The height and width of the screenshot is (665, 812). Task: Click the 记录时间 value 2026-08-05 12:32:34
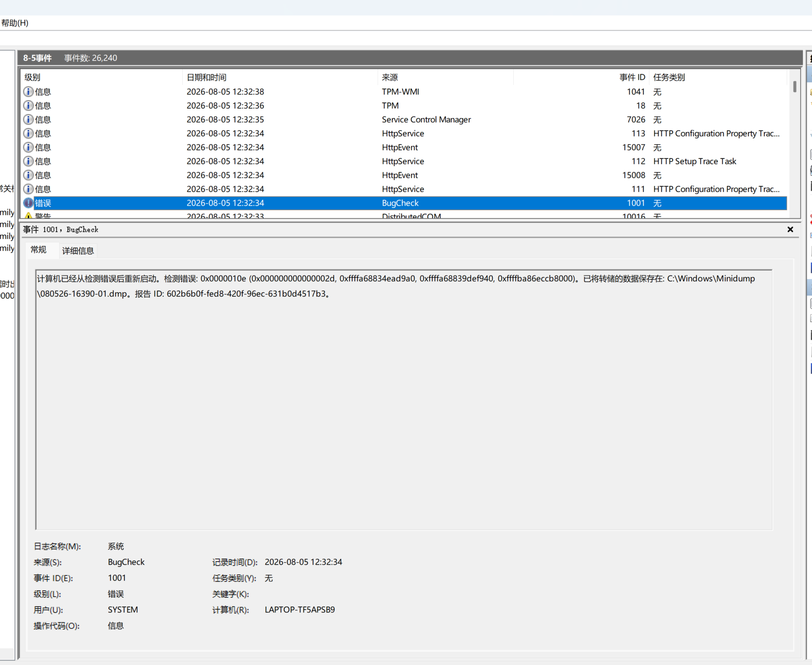[303, 562]
